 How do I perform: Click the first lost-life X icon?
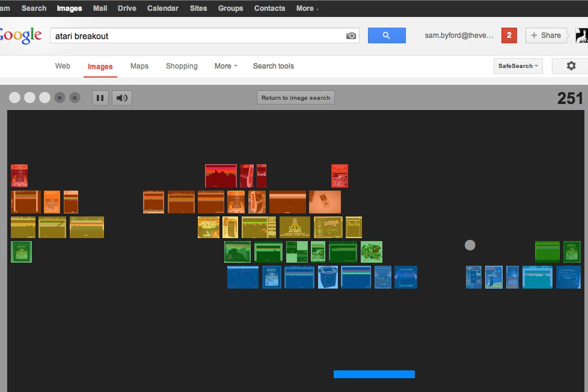pyautogui.click(x=59, y=98)
